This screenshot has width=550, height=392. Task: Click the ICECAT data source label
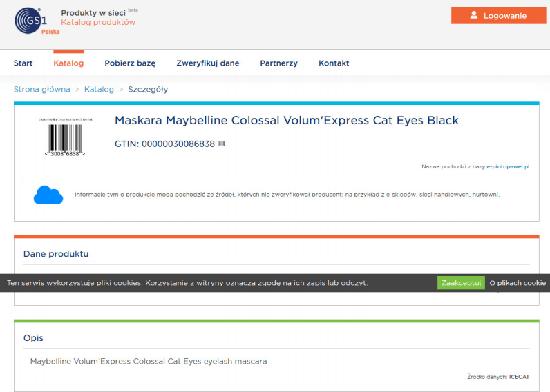pyautogui.click(x=519, y=377)
